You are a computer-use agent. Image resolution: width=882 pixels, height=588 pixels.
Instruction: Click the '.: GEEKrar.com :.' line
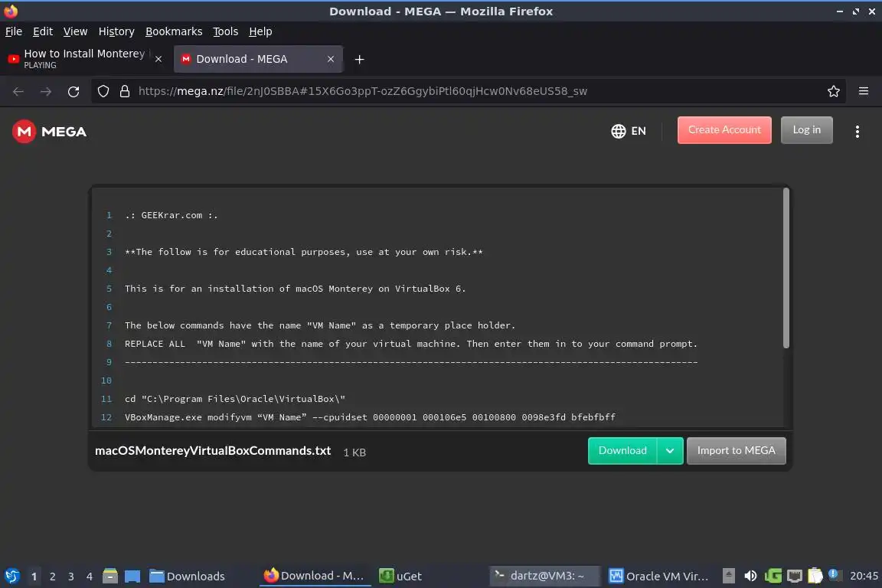171,215
